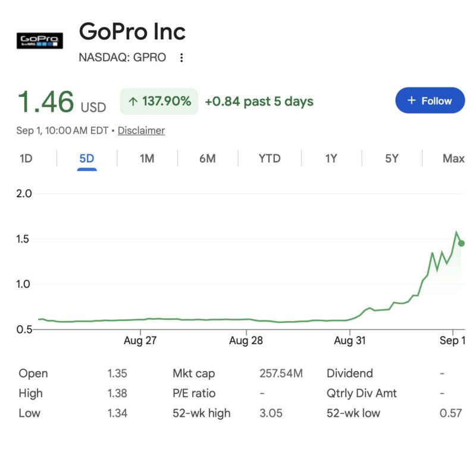Show the Max range tab
This screenshot has height=456, width=476.
(453, 158)
